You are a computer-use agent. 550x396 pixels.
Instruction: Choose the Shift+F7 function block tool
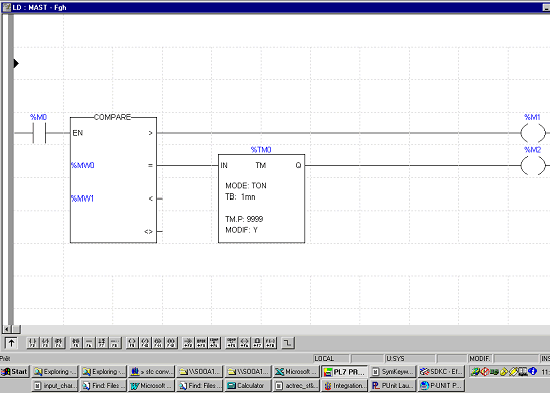pyautogui.click(x=257, y=343)
